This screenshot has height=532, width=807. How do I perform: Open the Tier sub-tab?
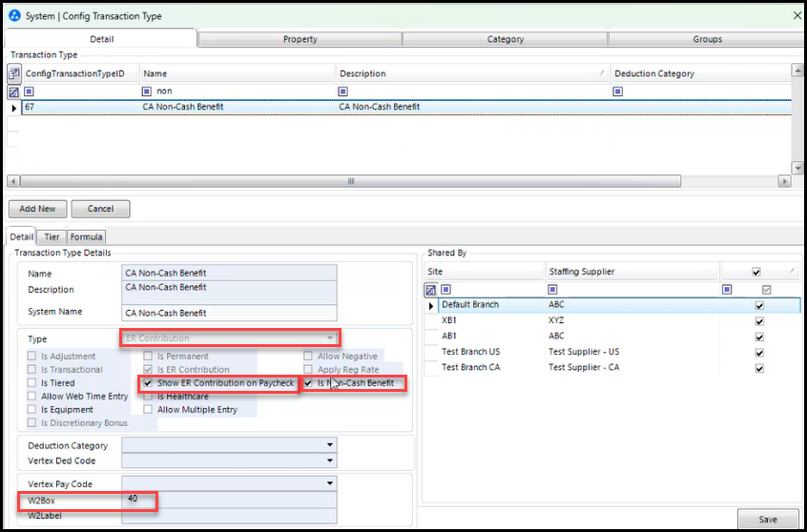pos(52,237)
